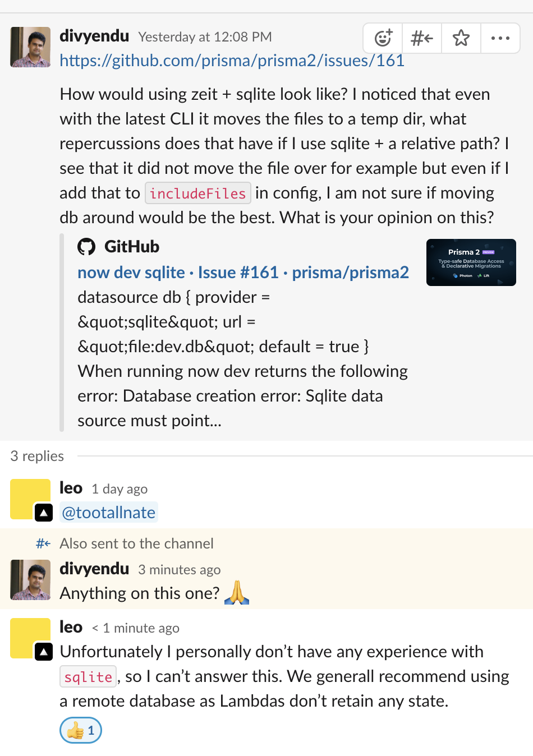Share divyendu's message to a channel
Screen dimensions: 533x756
(x=421, y=38)
